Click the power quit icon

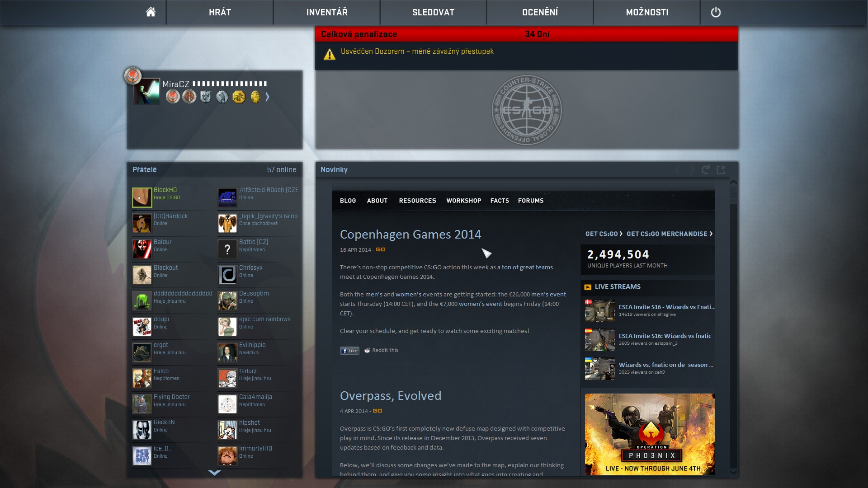point(716,12)
